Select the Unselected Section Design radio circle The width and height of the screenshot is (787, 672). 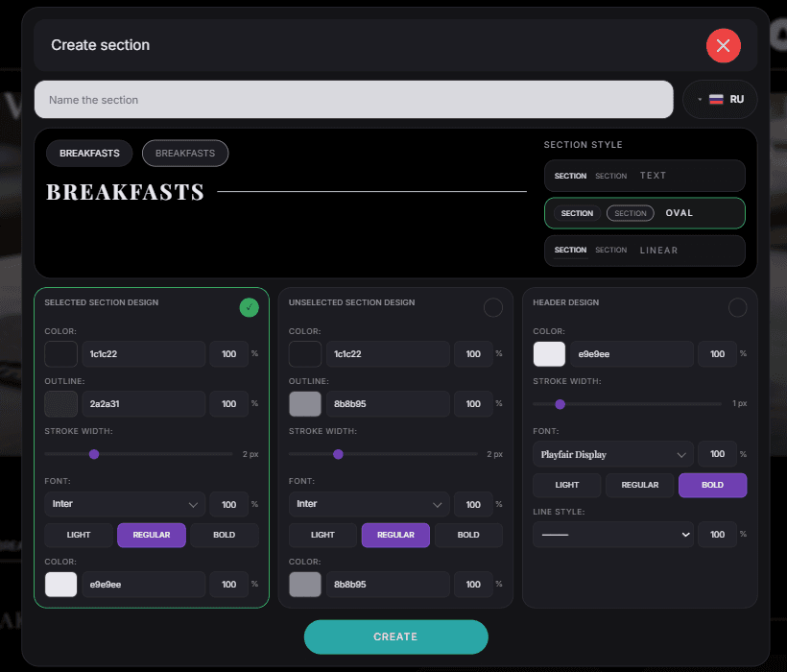[x=493, y=307]
